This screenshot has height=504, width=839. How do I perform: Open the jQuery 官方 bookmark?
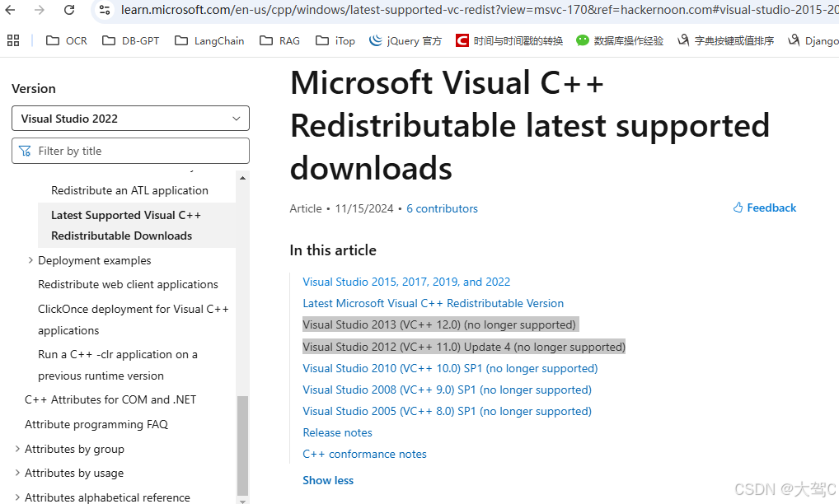(405, 40)
